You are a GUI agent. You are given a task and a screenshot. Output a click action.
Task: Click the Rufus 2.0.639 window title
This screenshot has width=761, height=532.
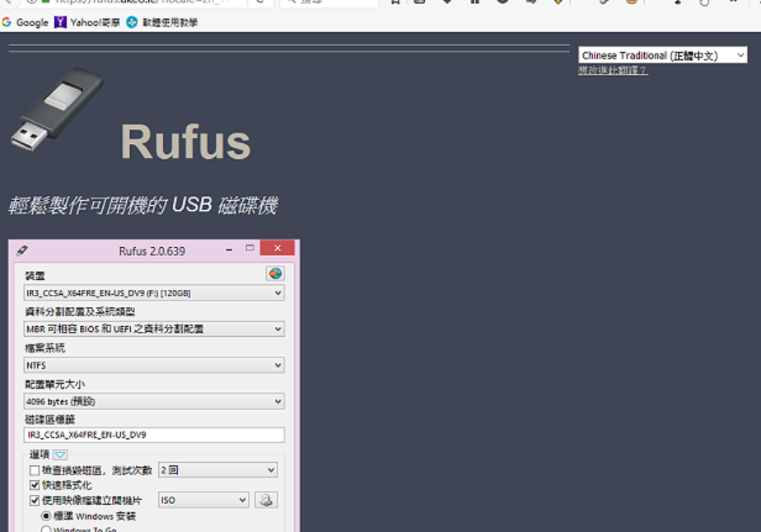click(x=152, y=251)
